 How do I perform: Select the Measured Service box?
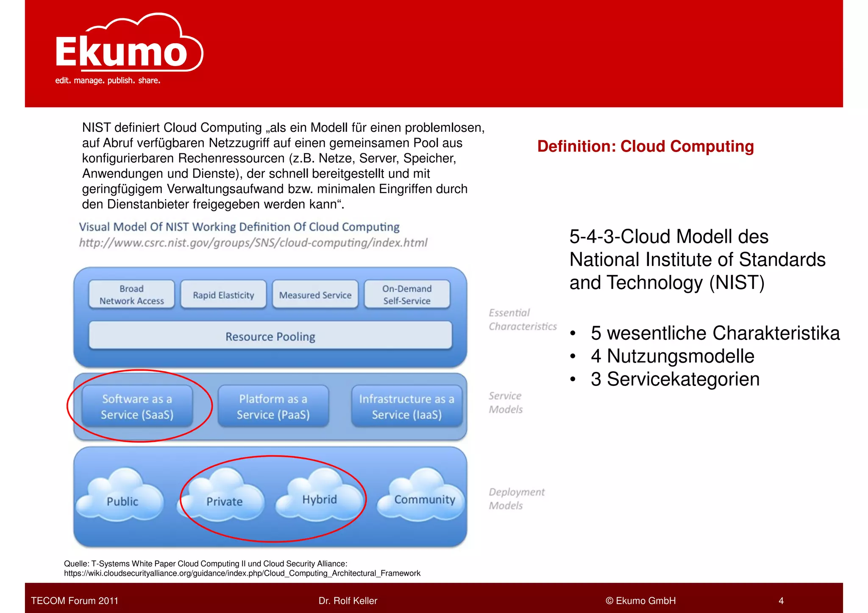pyautogui.click(x=315, y=294)
